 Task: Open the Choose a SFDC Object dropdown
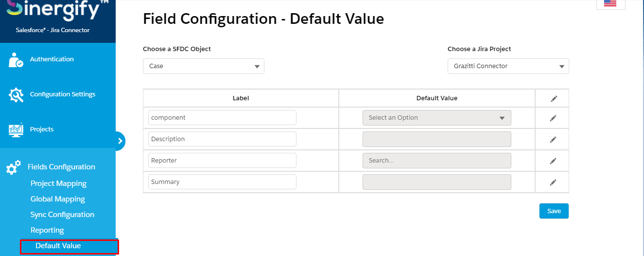pos(204,66)
